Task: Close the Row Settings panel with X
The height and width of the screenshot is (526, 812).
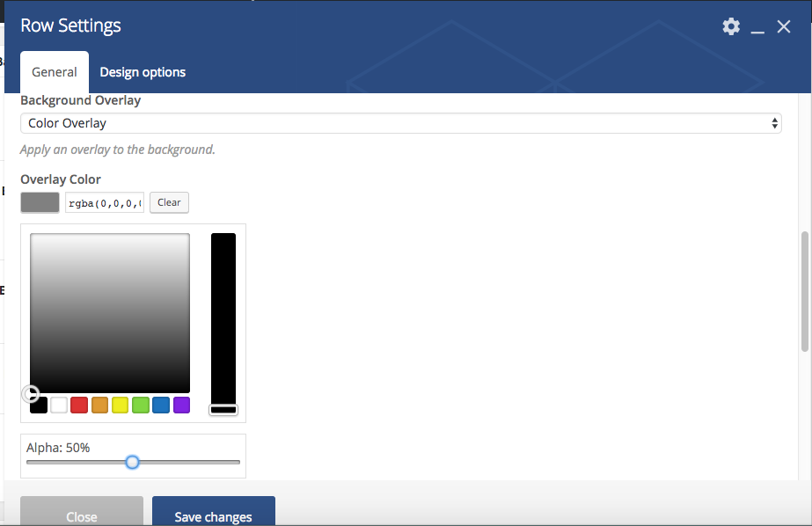Action: [x=784, y=27]
